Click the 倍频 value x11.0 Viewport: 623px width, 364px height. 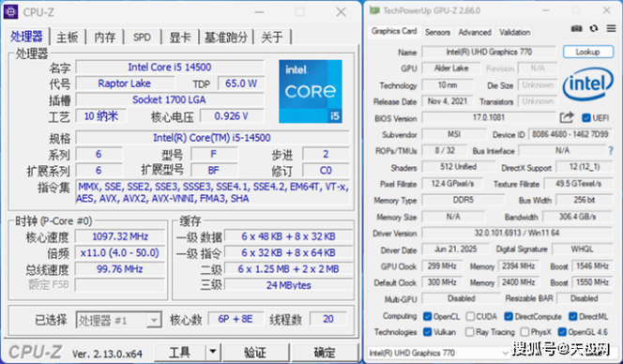120,252
